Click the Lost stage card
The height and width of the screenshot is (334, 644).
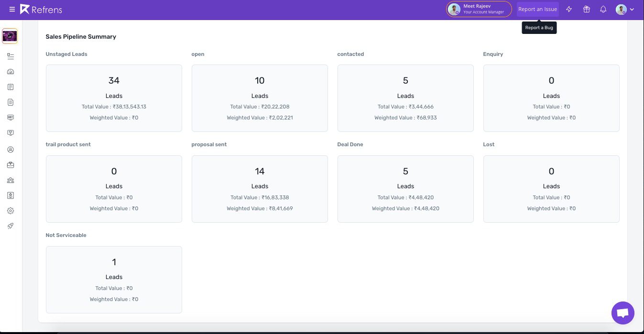[551, 189]
